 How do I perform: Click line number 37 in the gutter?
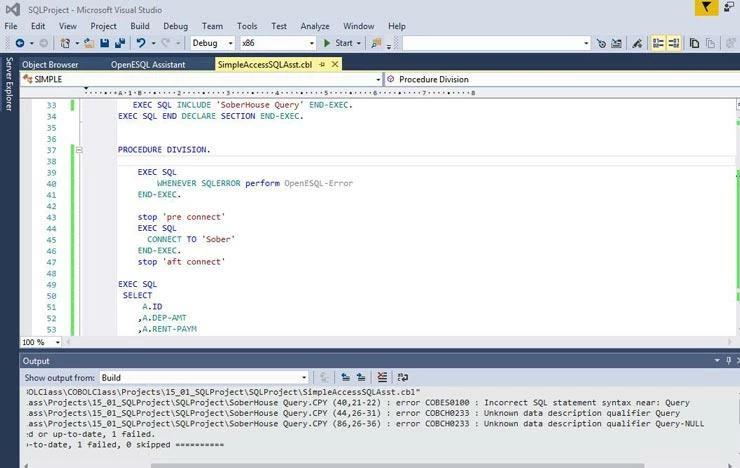click(51, 150)
